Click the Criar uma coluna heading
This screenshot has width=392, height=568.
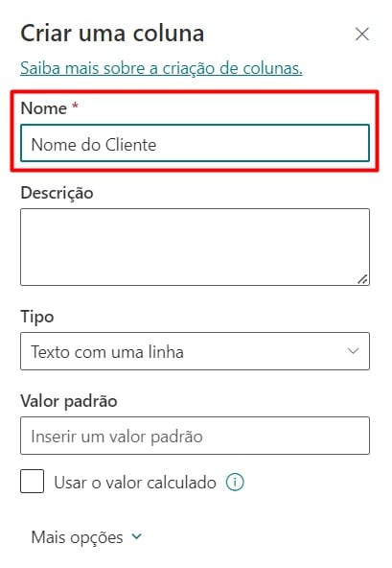pyautogui.click(x=112, y=34)
